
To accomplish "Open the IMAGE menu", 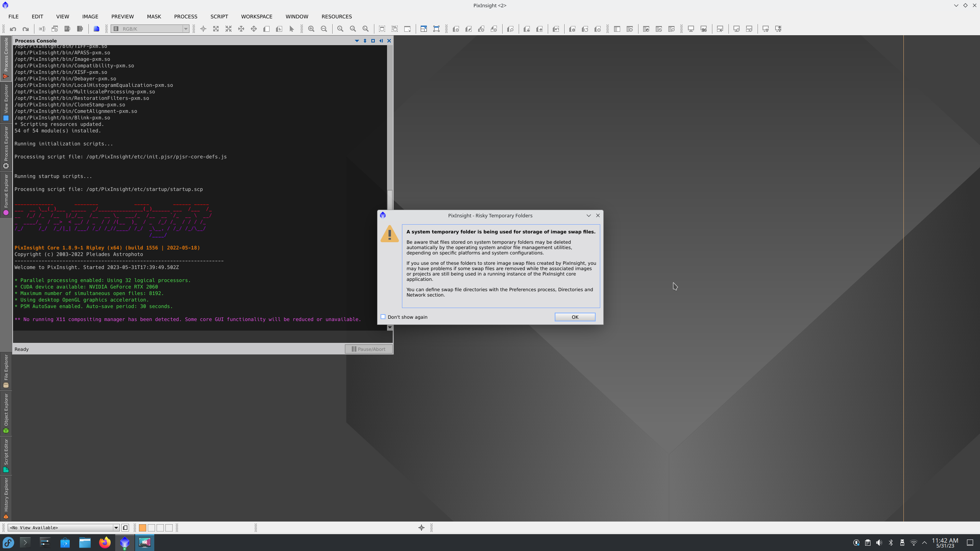I will (x=90, y=16).
